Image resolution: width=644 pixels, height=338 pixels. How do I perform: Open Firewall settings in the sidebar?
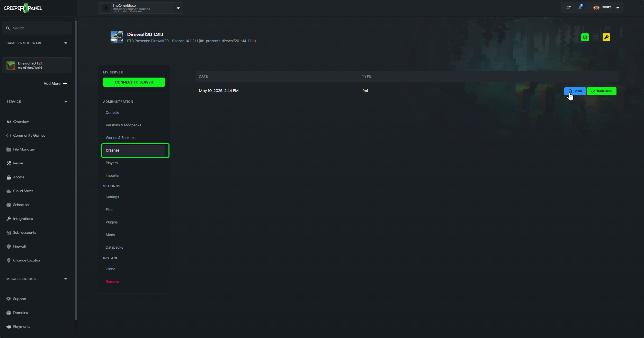19,246
